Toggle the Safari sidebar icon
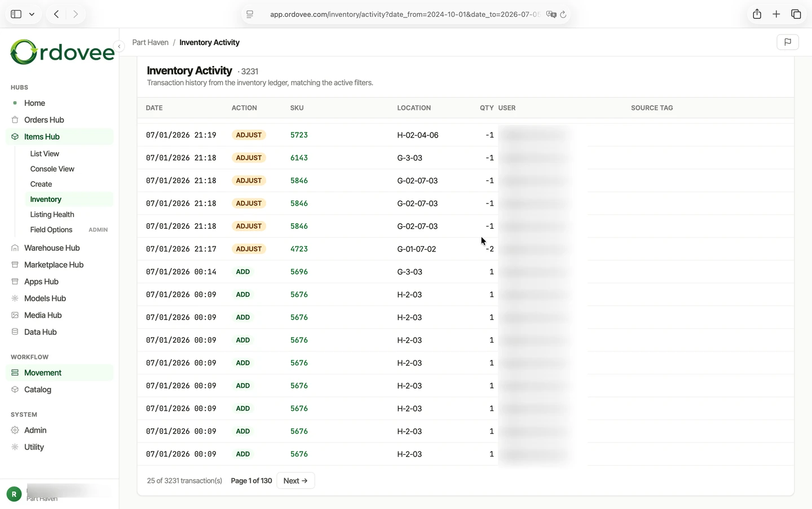This screenshot has height=509, width=812. coord(16,14)
